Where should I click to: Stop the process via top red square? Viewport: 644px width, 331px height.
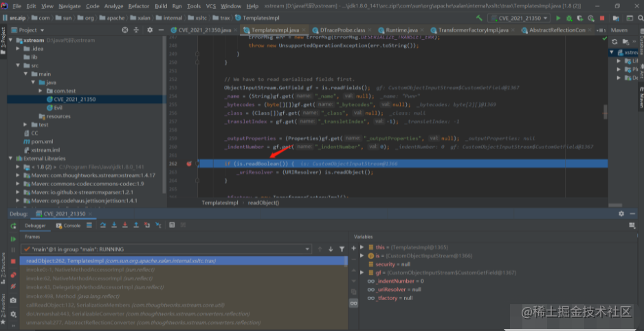[602, 18]
